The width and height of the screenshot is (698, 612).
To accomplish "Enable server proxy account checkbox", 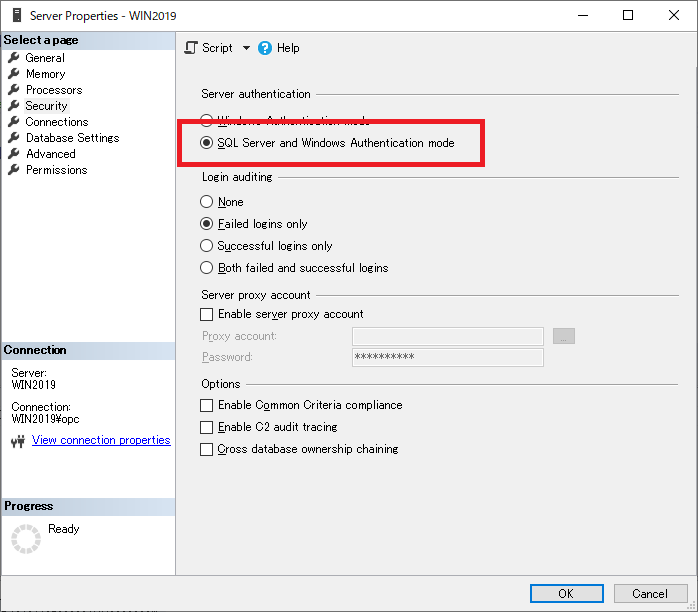I will pyautogui.click(x=207, y=314).
